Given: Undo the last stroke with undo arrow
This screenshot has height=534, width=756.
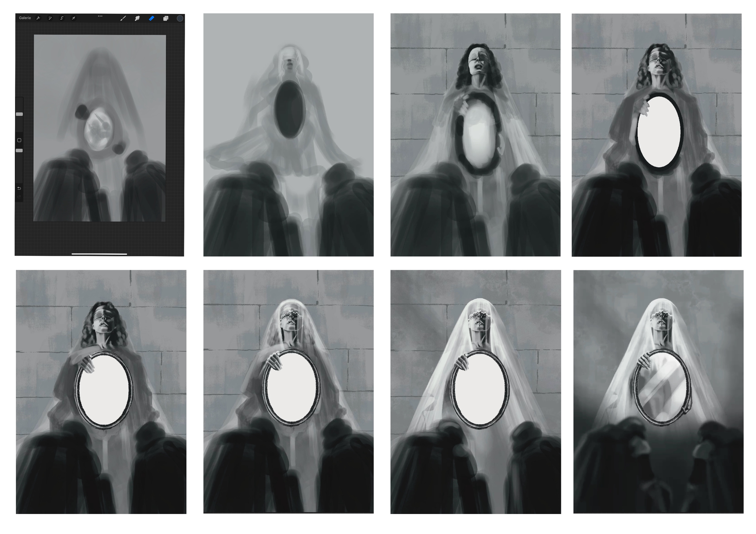Looking at the screenshot, I should pyautogui.click(x=19, y=188).
